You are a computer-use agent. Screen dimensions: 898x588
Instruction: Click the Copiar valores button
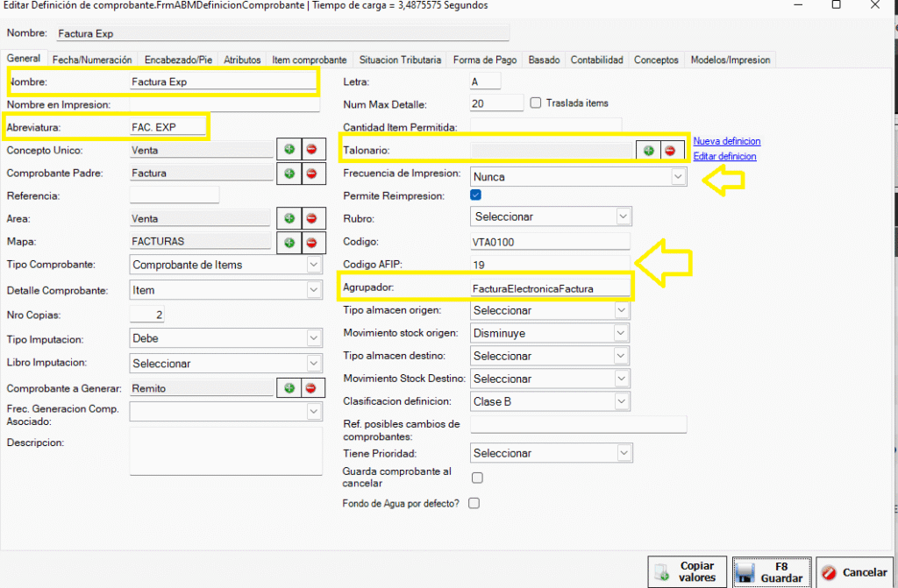tap(688, 572)
